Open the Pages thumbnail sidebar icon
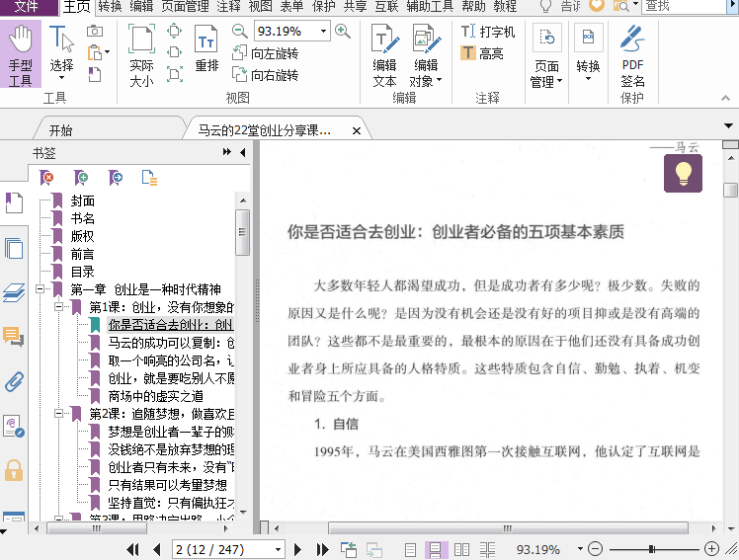 (14, 248)
